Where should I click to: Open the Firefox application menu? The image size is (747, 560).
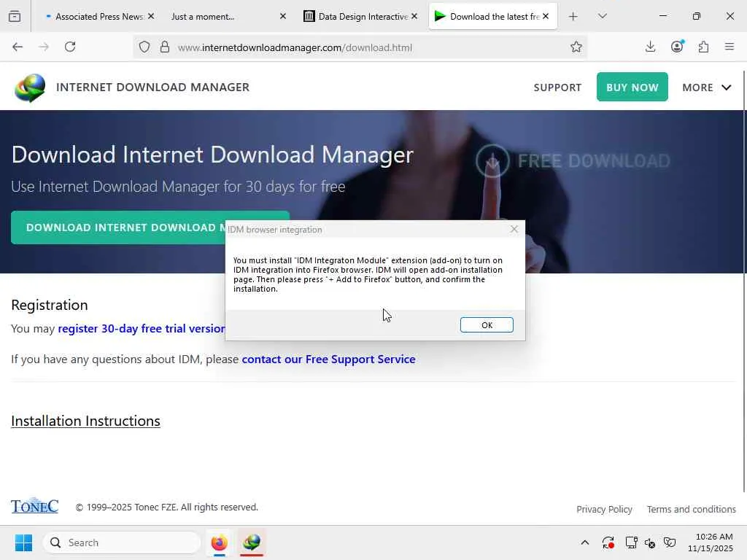point(729,47)
